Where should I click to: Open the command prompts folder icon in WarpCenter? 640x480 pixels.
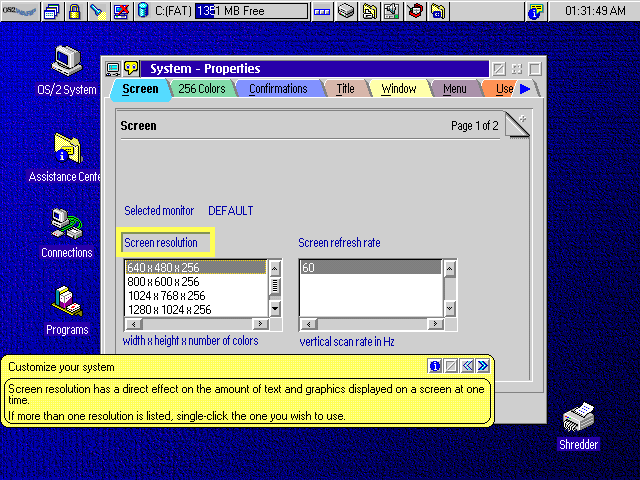point(438,11)
